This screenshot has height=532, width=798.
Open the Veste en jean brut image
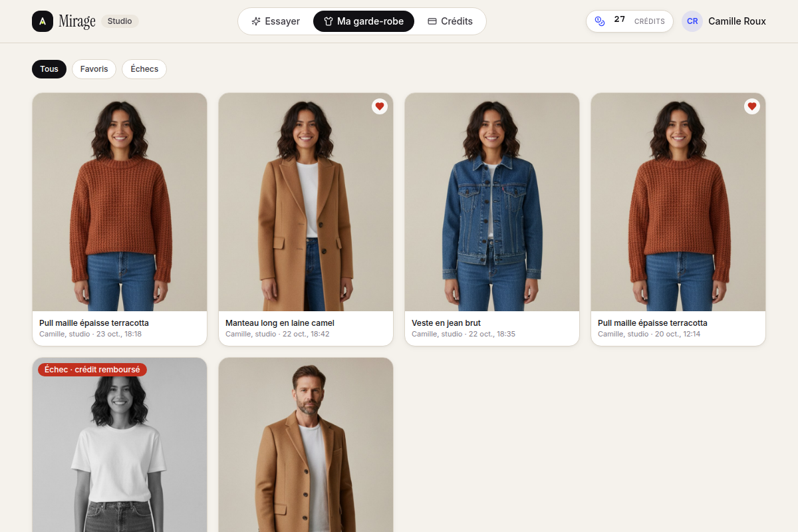coord(492,202)
